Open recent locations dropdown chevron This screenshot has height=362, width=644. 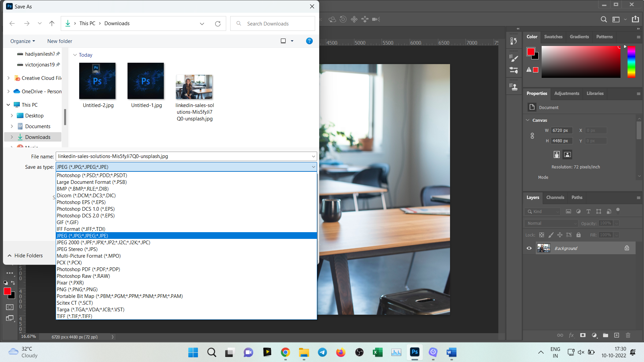[40, 23]
